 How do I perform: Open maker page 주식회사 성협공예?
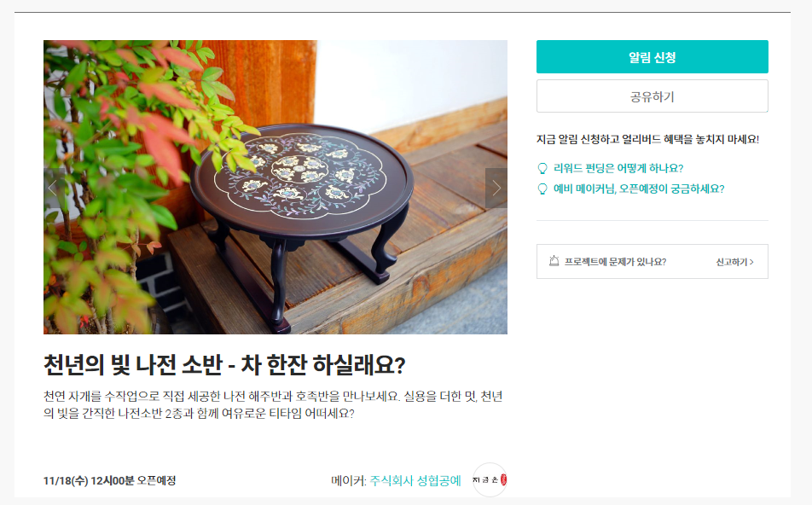point(415,480)
